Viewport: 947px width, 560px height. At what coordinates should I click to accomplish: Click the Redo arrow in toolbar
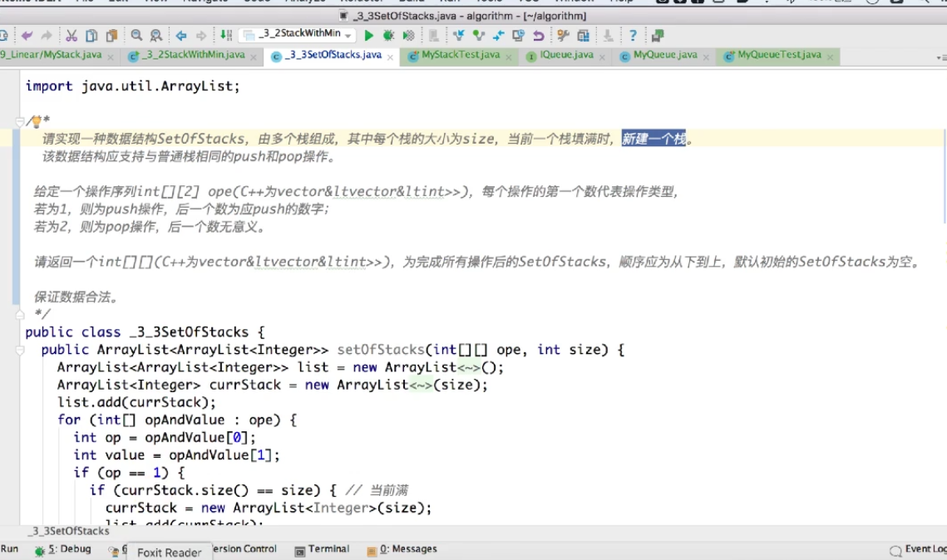pos(46,36)
